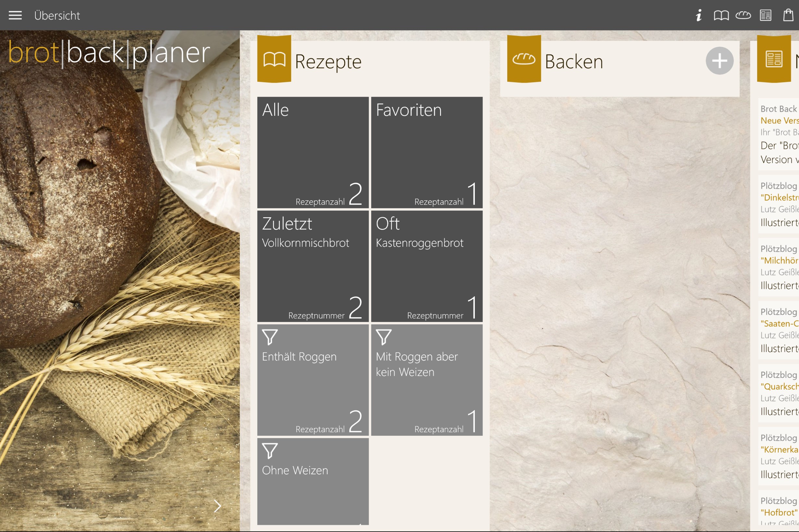Screen dimensions: 799x532
Task: Open the app info icon in the toolbar
Action: pyautogui.click(x=698, y=15)
